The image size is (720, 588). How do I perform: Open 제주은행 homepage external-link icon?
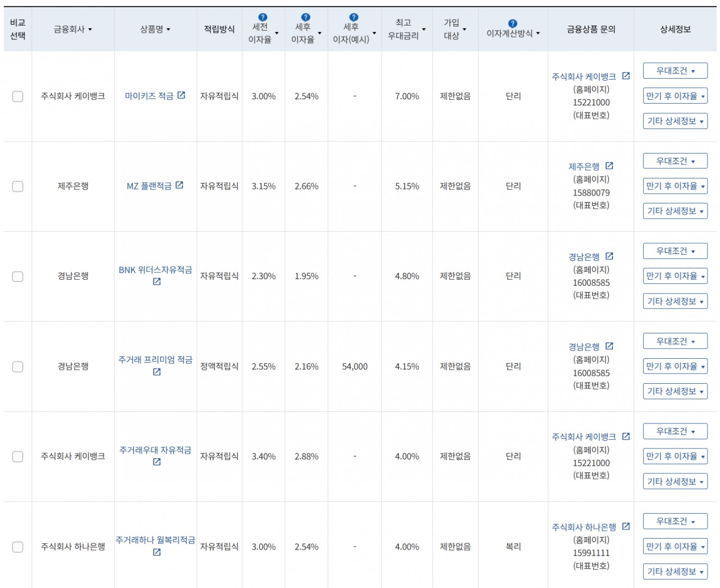coord(609,166)
